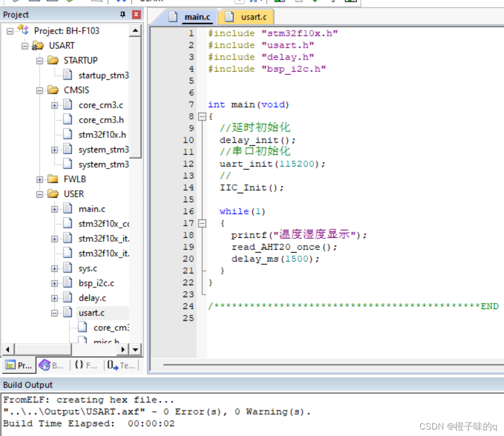Expand delay.c dependencies
Image resolution: width=504 pixels, height=436 pixels.
click(x=54, y=298)
